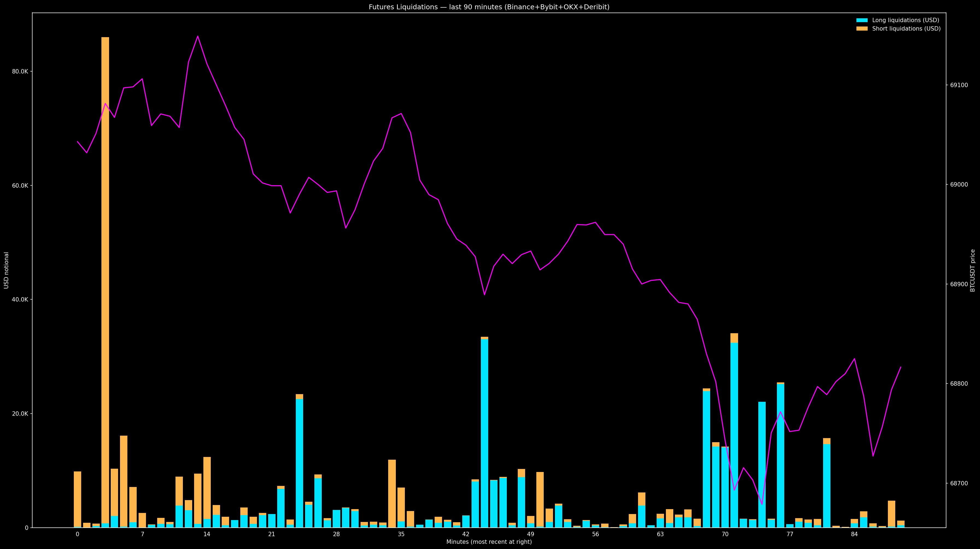Viewport: 980px width, 549px height.
Task: Click the x-axis tick label 0
Action: pos(78,534)
